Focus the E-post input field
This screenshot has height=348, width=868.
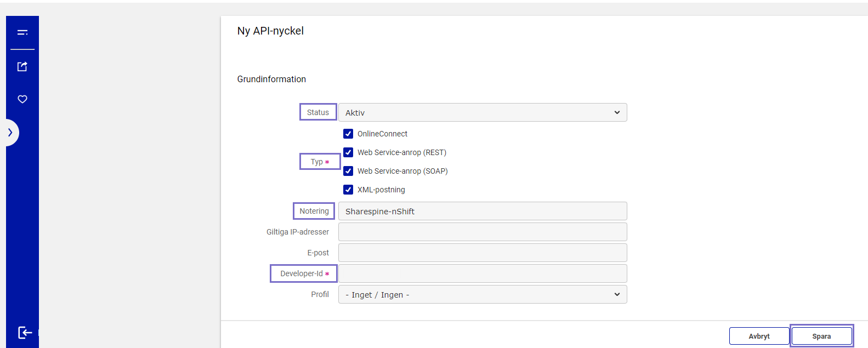(x=483, y=253)
